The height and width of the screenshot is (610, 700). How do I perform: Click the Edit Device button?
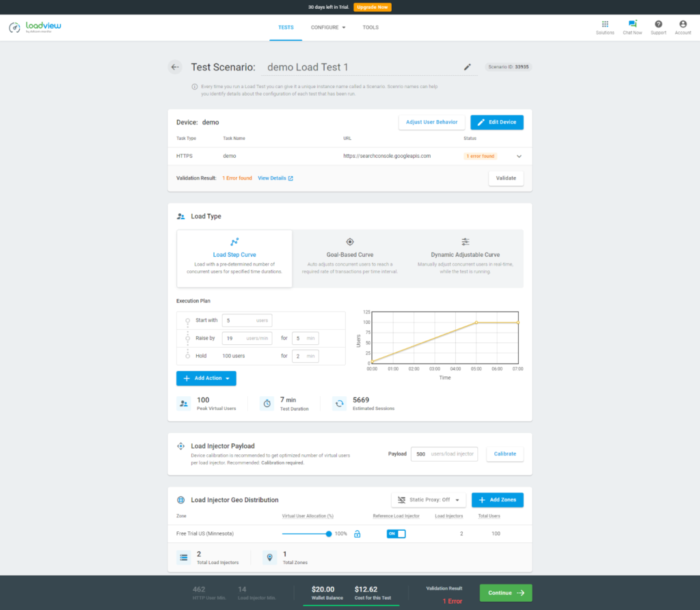pyautogui.click(x=497, y=122)
